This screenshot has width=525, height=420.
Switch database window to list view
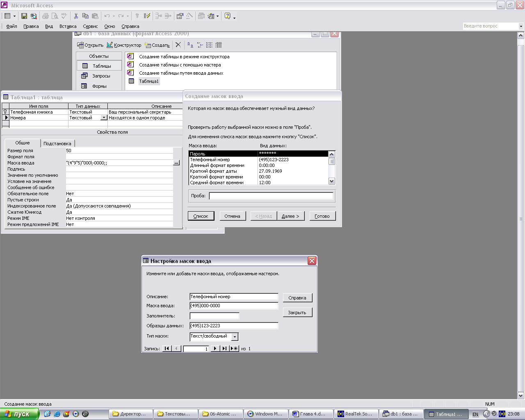click(209, 45)
